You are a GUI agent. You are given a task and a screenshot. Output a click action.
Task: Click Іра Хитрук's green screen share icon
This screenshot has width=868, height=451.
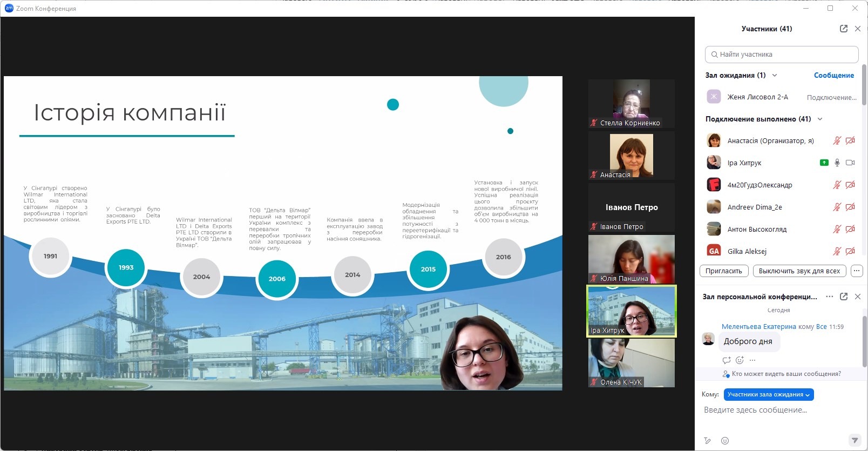click(824, 163)
